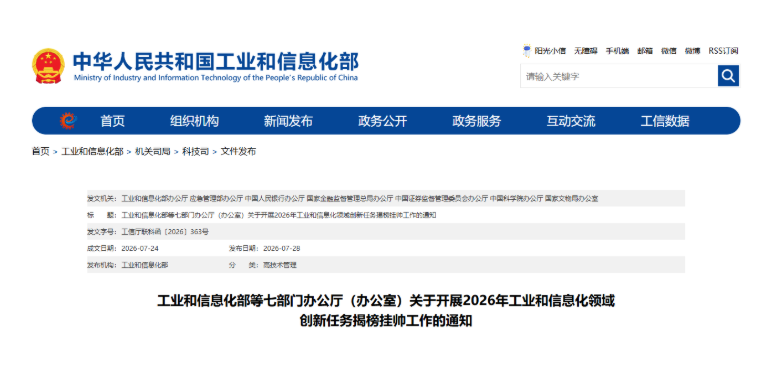Click the 标题 row document title text
780x387 pixels.
tap(279, 215)
